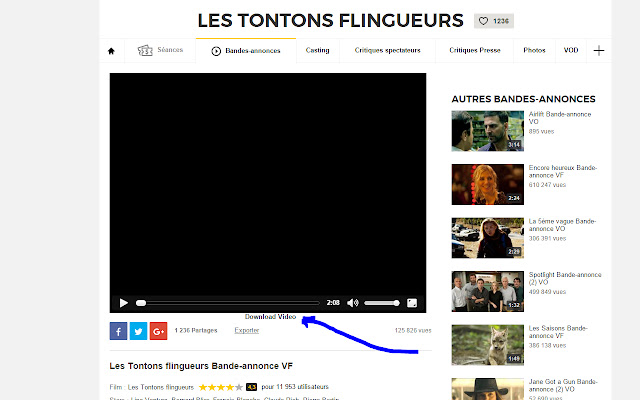Open the Airlift Bande-annonce VO thumbnail
The height and width of the screenshot is (400, 640).
pos(488,130)
